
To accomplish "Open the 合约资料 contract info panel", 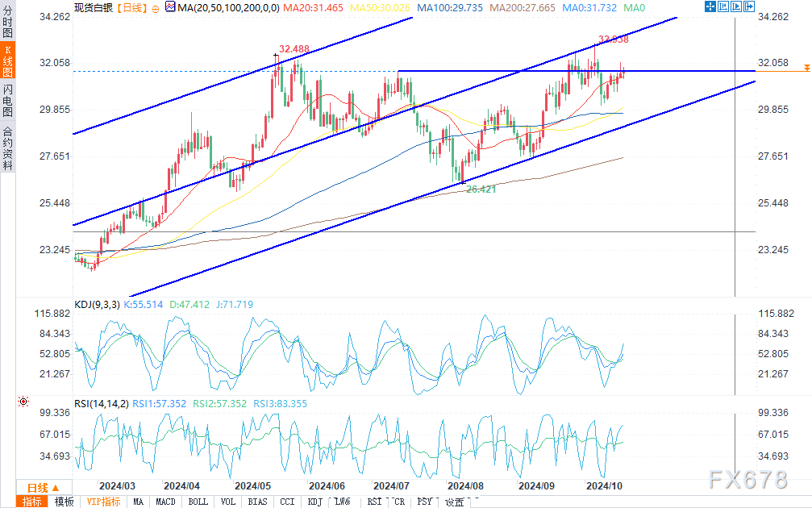I will tap(8, 148).
